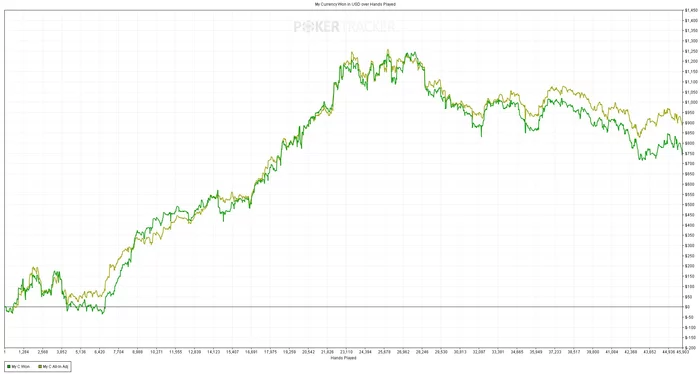Image resolution: width=700 pixels, height=374 pixels.
Task: Click the 1,284 x-axis tick label
Action: coord(24,352)
